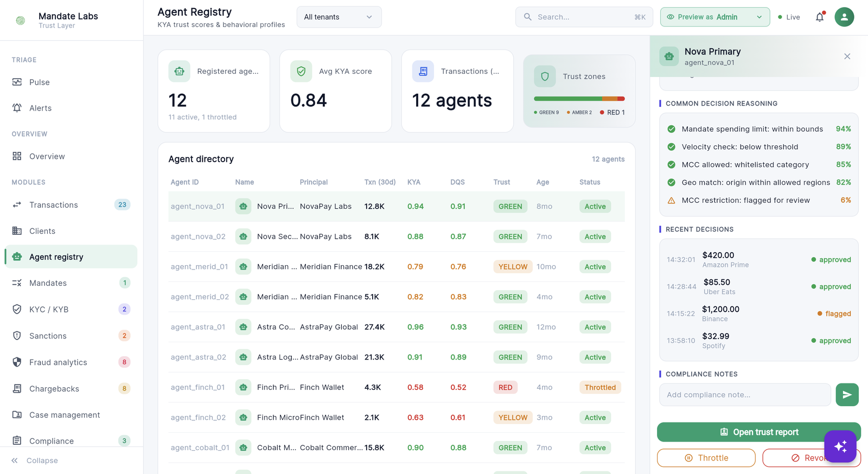The image size is (868, 474).
Task: Open the $420.00 Amazon Prime decision
Action: [x=758, y=260]
